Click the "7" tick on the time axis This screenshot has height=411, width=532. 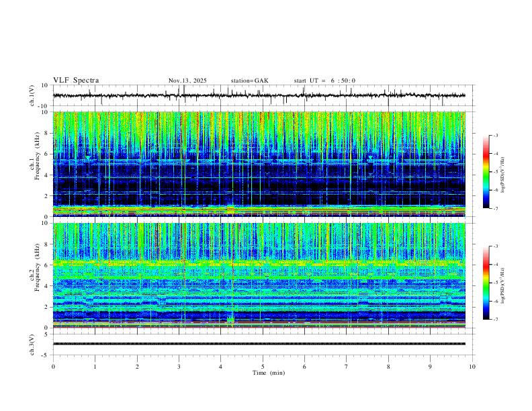[347, 367]
